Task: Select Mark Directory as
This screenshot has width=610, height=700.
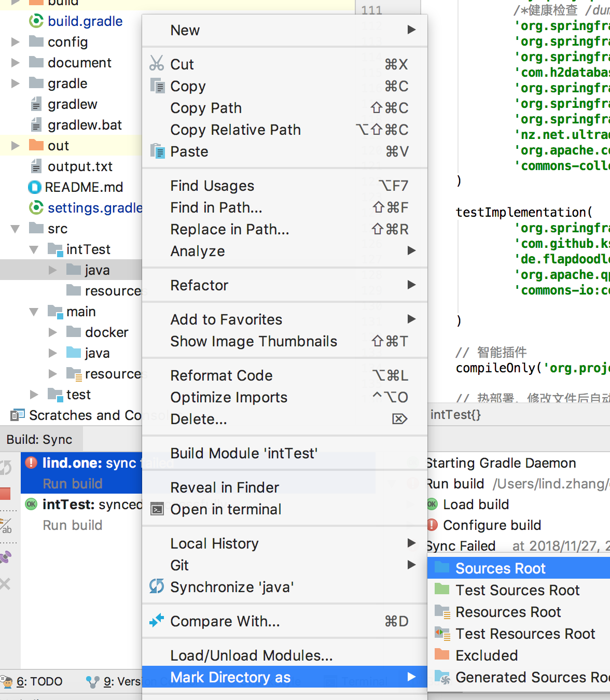Action: pyautogui.click(x=285, y=677)
